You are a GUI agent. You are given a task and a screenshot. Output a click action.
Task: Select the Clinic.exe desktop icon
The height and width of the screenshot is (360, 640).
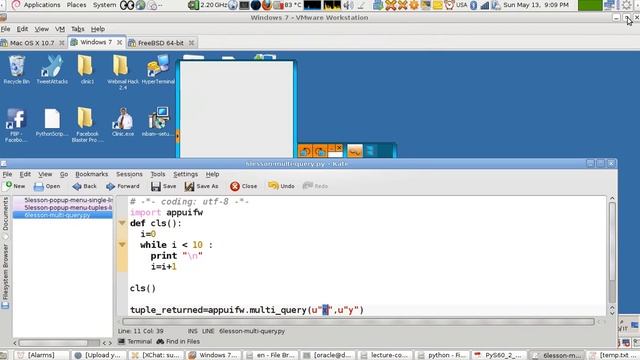(x=123, y=122)
